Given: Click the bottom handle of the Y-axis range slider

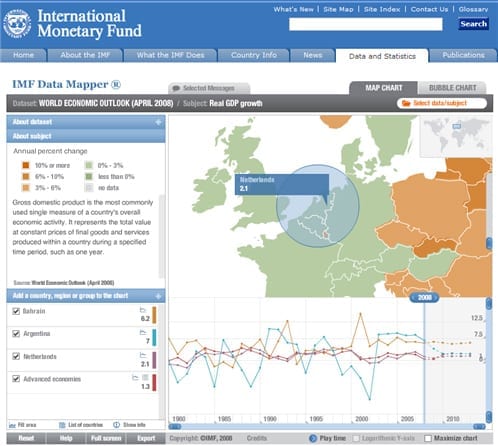Looking at the screenshot, I should pyautogui.click(x=489, y=417).
